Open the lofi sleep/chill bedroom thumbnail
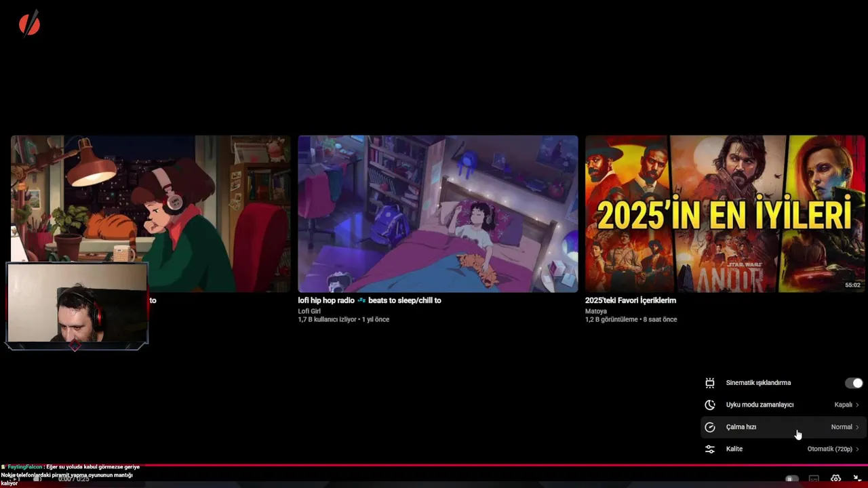Image resolution: width=868 pixels, height=488 pixels. pos(438,213)
